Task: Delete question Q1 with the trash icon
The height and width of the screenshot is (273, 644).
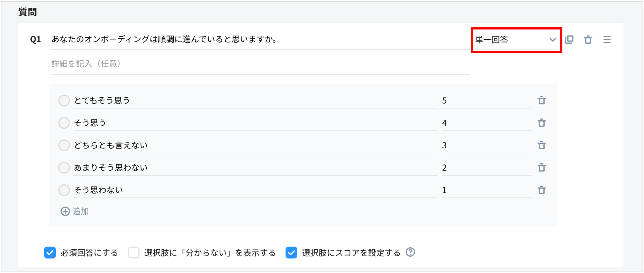Action: click(x=588, y=39)
